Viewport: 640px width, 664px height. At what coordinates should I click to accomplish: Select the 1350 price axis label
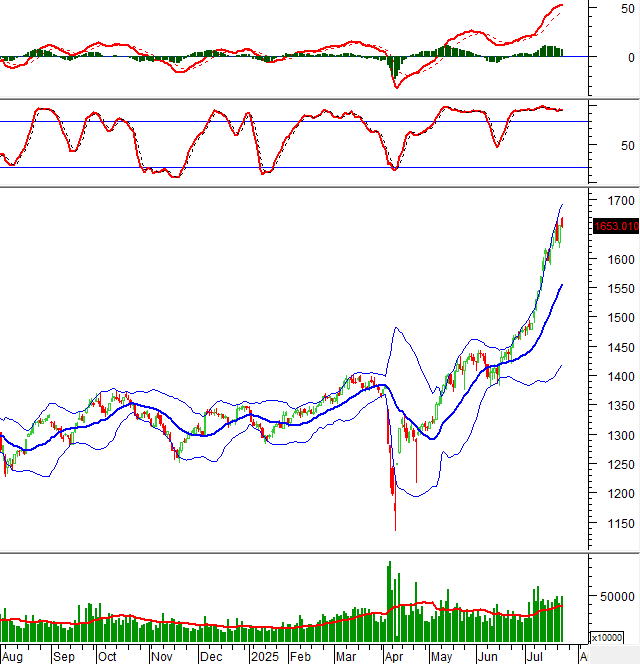(x=621, y=406)
